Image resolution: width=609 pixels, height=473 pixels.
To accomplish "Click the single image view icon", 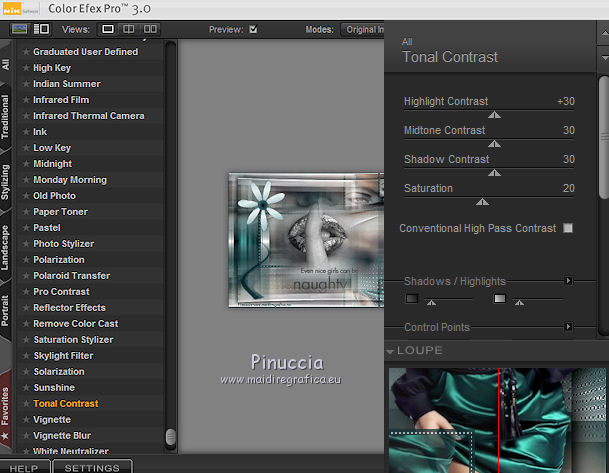I will coord(108,29).
